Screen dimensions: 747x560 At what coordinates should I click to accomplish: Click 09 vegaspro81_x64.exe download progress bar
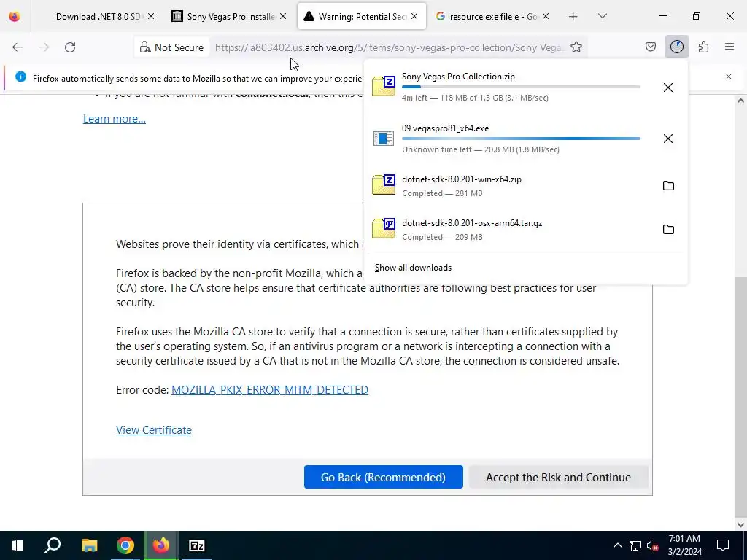(x=521, y=139)
